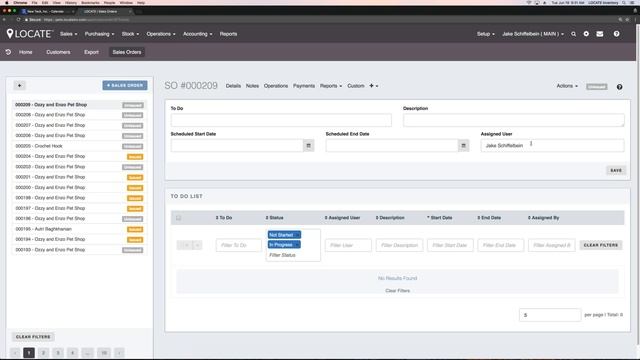The image size is (640, 360).
Task: Open Reports in the top navigation
Action: tap(228, 34)
